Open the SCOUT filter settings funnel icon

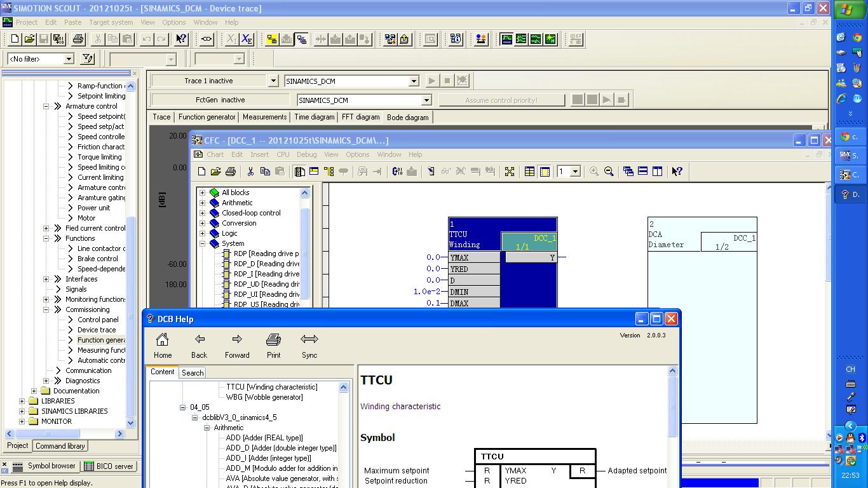[88, 59]
